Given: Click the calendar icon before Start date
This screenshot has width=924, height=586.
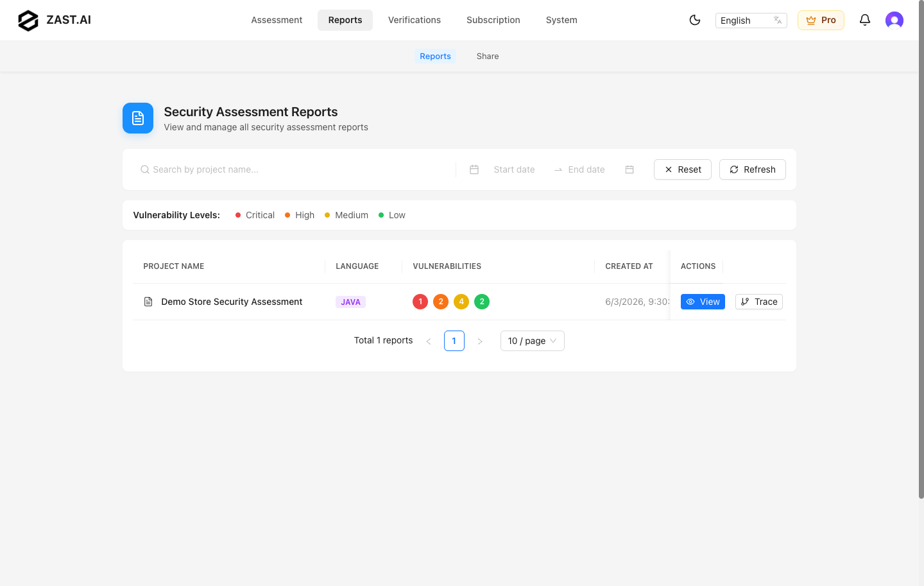Looking at the screenshot, I should click(x=474, y=169).
